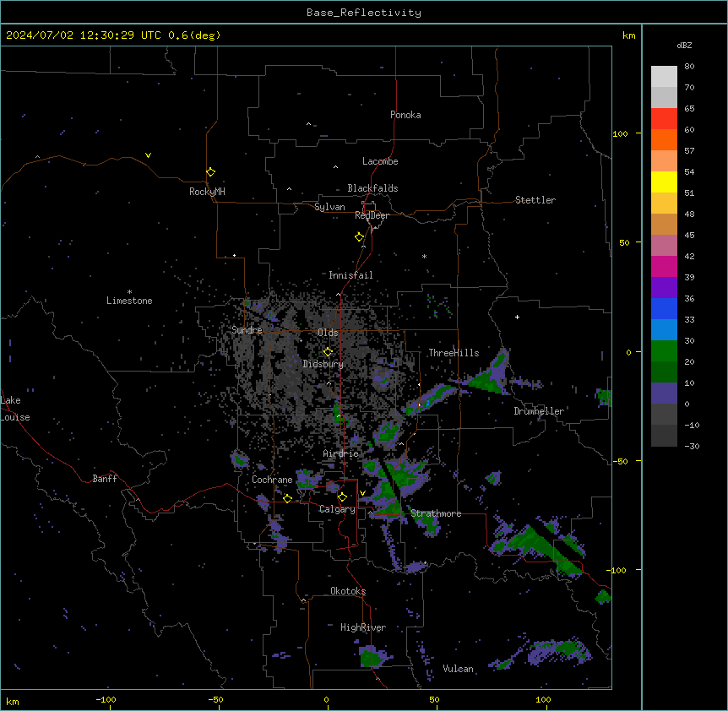Viewport: 728px width, 711px height.
Task: Click the asterisk marker above Limestone
Action: point(129,292)
